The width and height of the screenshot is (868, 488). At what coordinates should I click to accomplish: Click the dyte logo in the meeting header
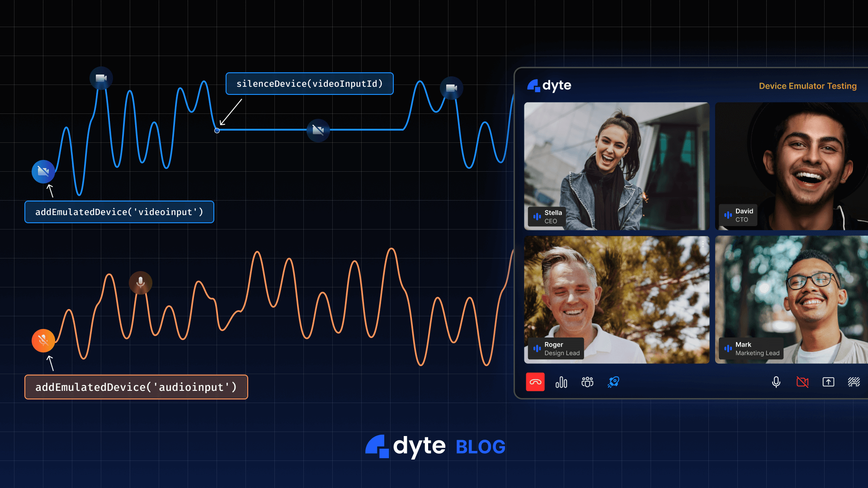pyautogui.click(x=548, y=85)
